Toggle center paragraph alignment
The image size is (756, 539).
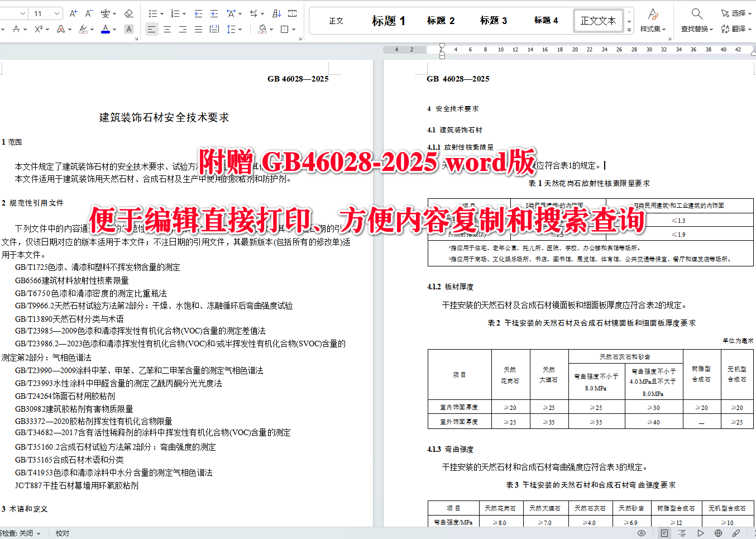pyautogui.click(x=168, y=29)
